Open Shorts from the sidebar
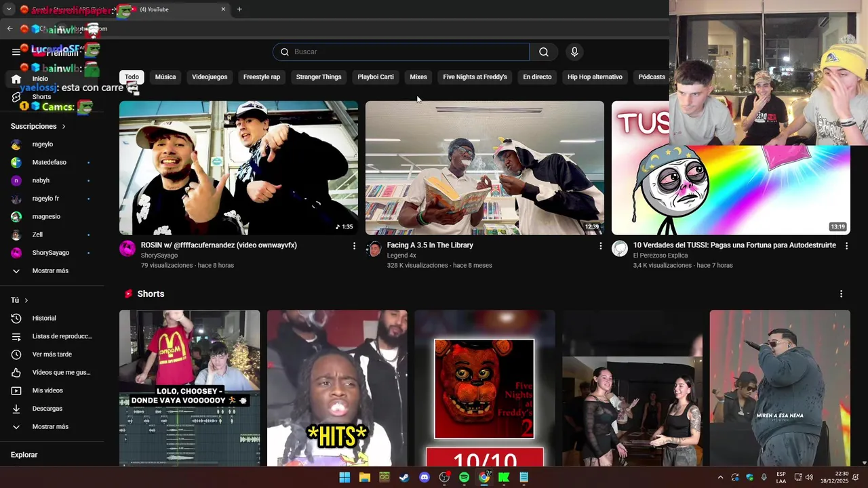 click(x=41, y=97)
